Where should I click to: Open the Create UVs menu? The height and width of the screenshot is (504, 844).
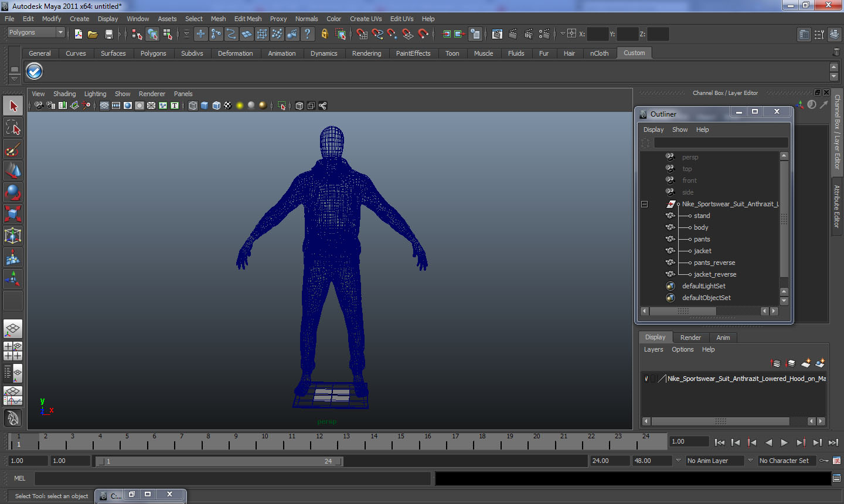click(x=366, y=19)
